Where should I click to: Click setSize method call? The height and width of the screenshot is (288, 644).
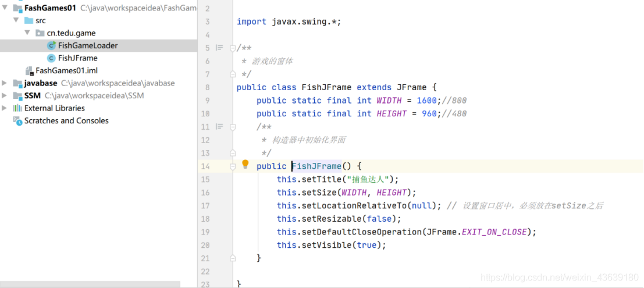tap(319, 193)
